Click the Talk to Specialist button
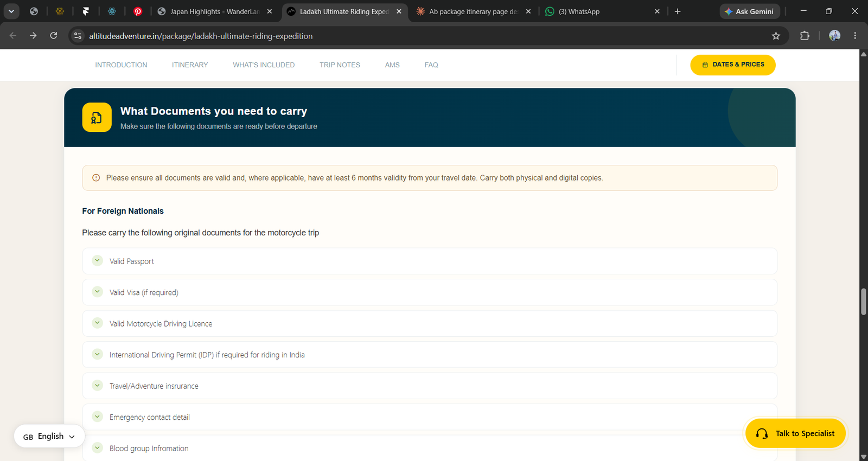This screenshot has width=868, height=461. pos(796,433)
